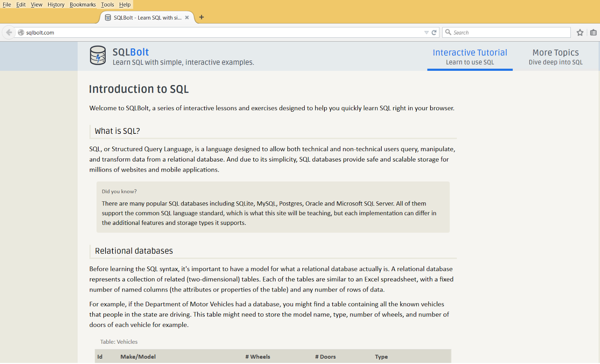Click the '# Wheels' column header
This screenshot has height=364, width=600.
(258, 357)
